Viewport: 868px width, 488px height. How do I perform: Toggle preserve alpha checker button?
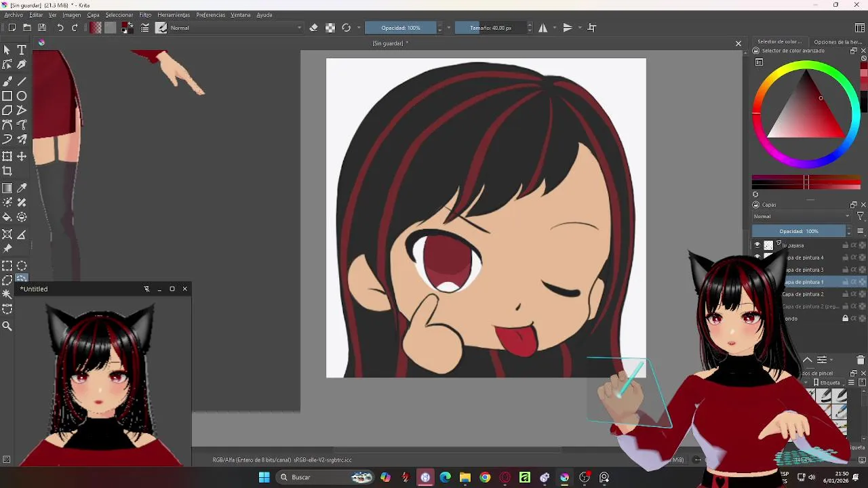coord(330,28)
